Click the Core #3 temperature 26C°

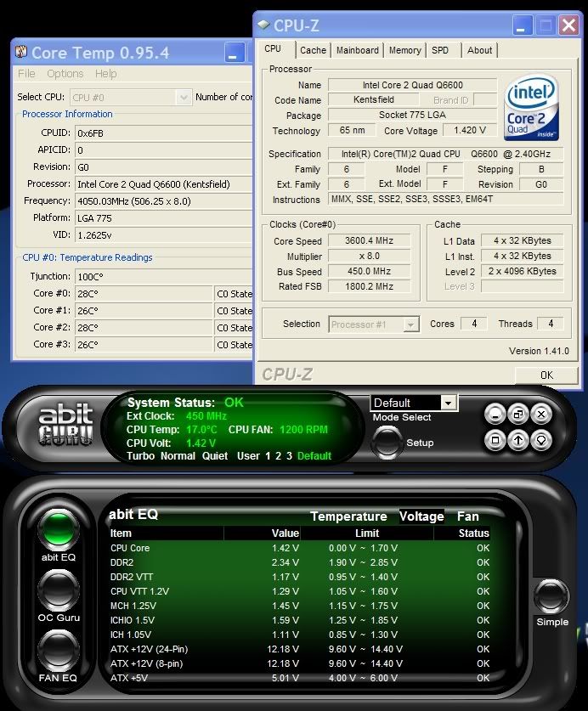[x=144, y=345]
